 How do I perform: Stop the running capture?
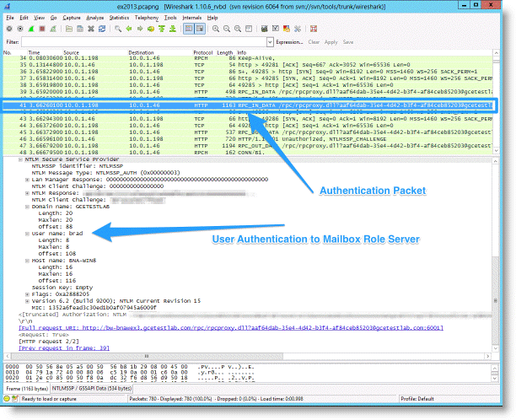[42, 29]
